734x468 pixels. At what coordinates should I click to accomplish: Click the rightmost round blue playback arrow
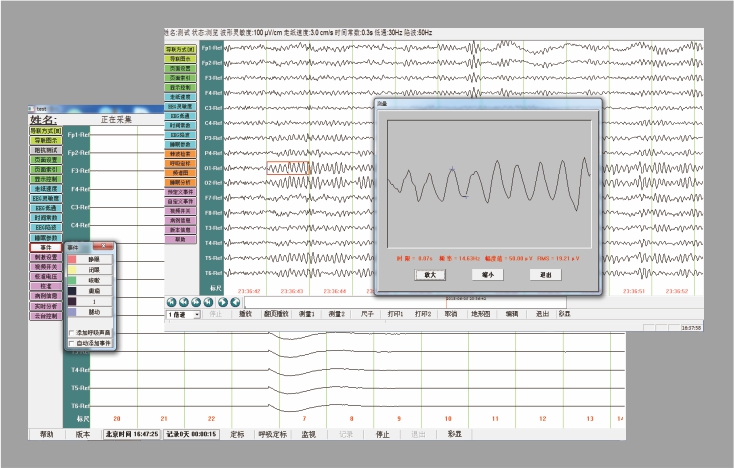coord(233,300)
